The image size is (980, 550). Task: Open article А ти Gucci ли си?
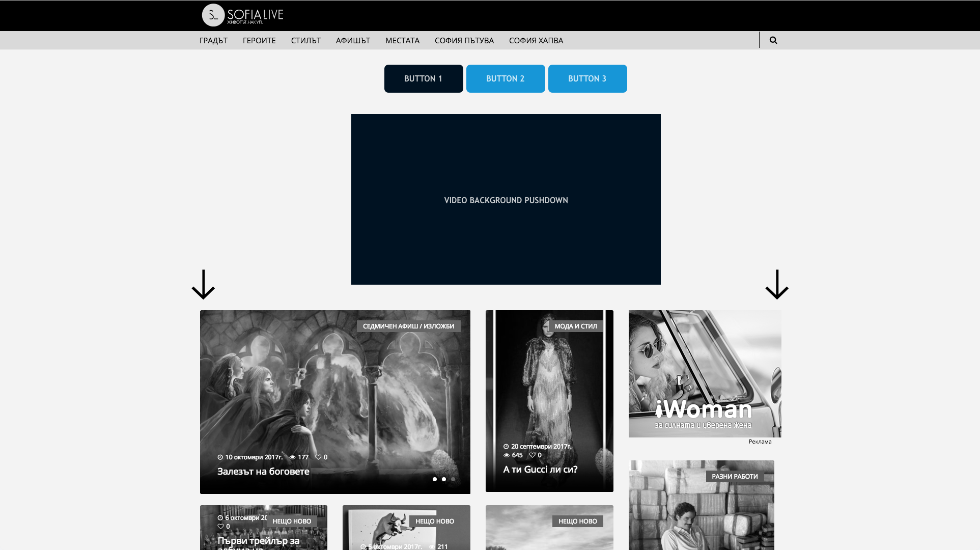(540, 470)
